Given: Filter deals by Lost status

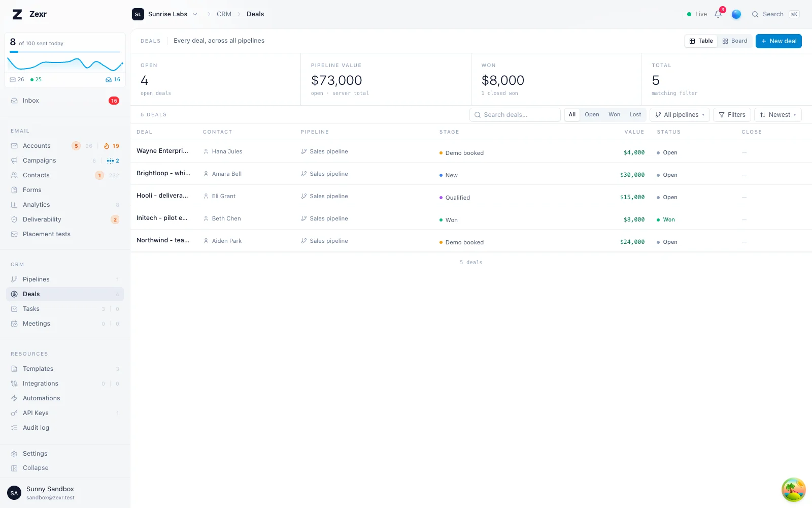Looking at the screenshot, I should 635,115.
